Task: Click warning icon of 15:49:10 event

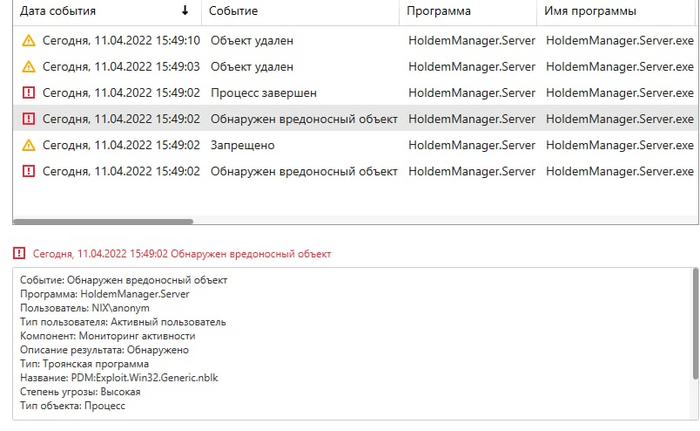Action: click(x=28, y=41)
